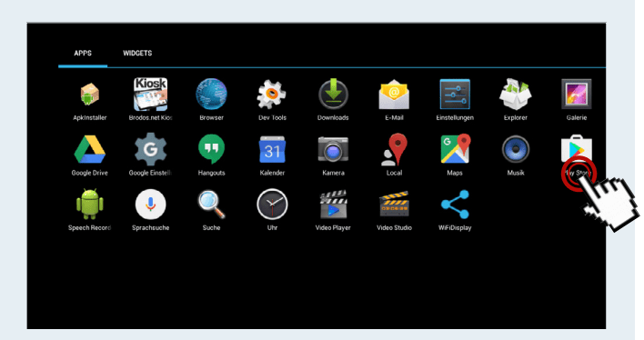Launch the Maps app
Viewport: 644px width, 340px height.
click(455, 149)
